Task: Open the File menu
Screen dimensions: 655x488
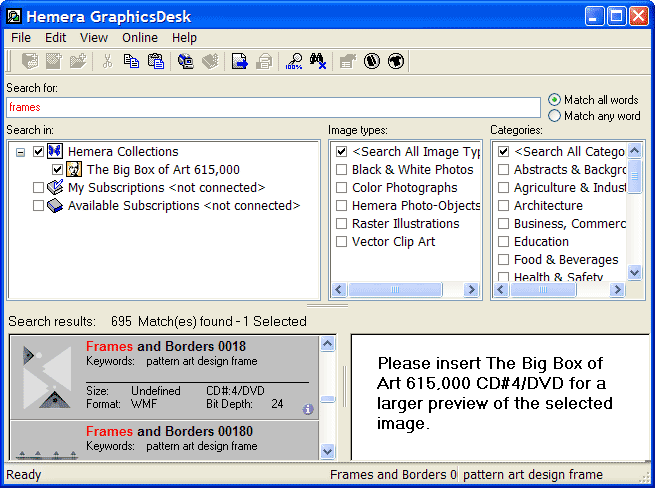Action: [x=21, y=38]
